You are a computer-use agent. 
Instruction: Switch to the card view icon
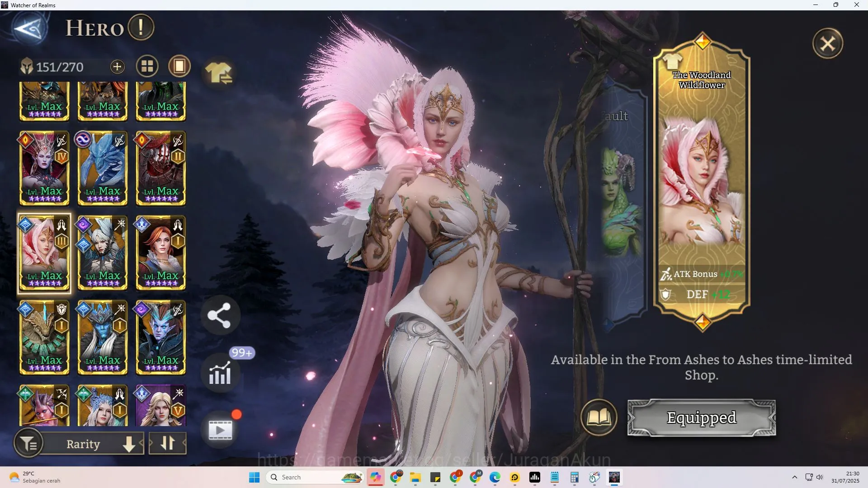(179, 66)
